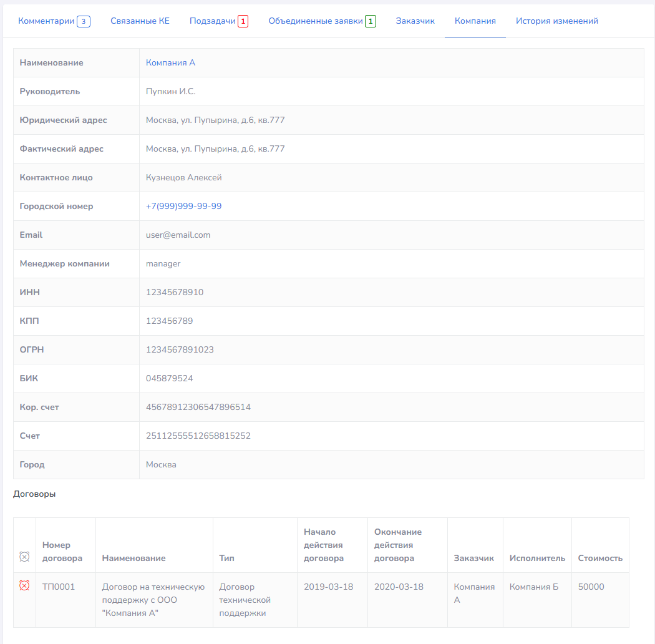This screenshot has height=644, width=655.
Task: Click the Стоимость column header
Action: [599, 559]
